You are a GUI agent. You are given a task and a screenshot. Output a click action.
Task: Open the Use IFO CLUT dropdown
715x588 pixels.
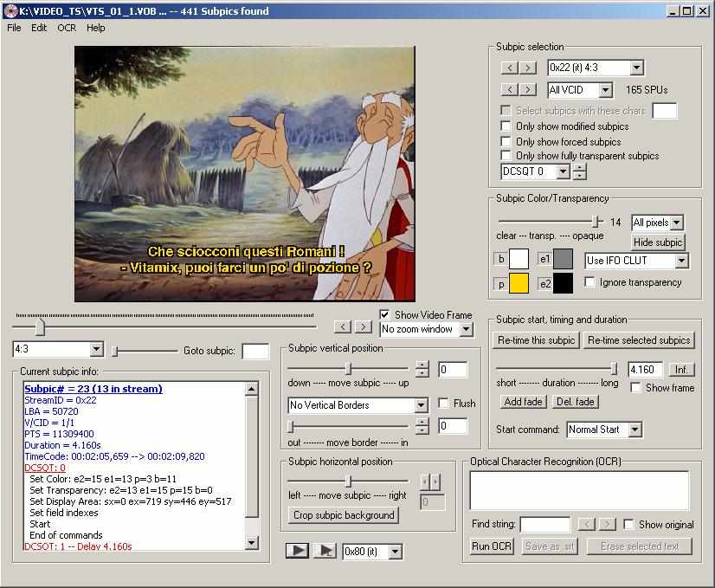[x=680, y=261]
